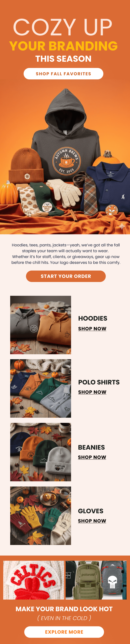Click the Polo Shirts category heading
Screen dimensions: 130x644
[99, 382]
